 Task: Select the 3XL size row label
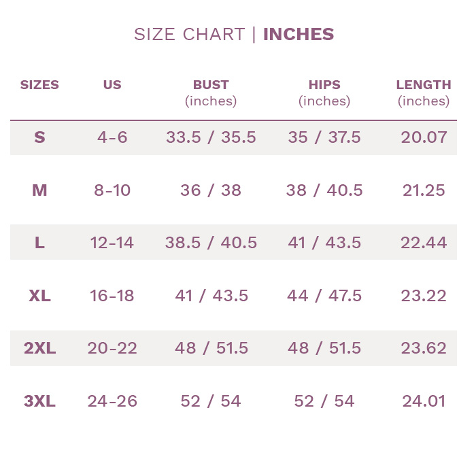pyautogui.click(x=39, y=401)
